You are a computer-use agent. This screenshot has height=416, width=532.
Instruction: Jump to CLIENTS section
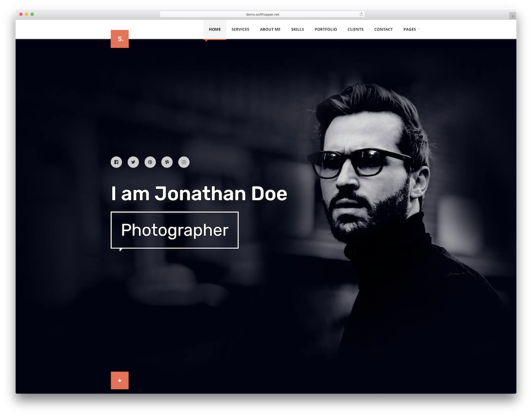(x=355, y=30)
